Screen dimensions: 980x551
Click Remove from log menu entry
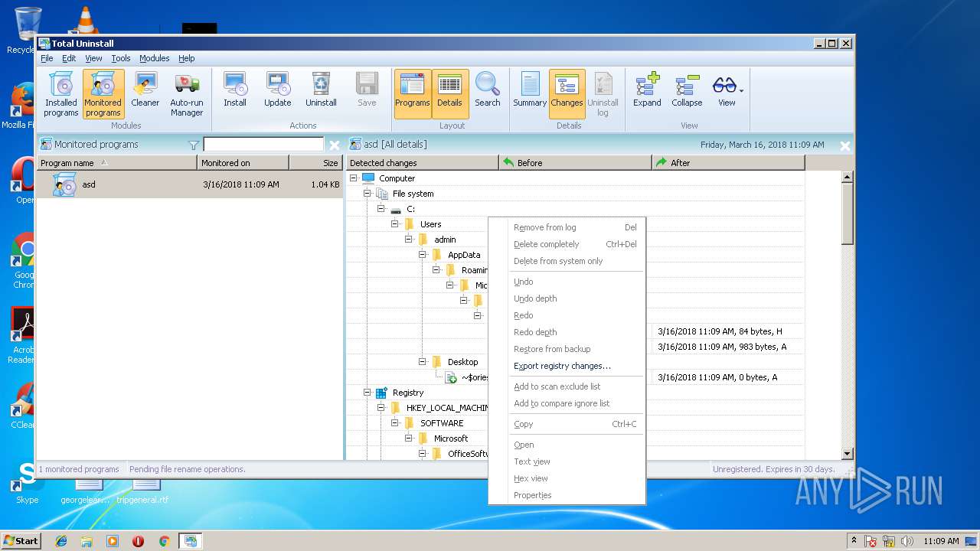pyautogui.click(x=567, y=227)
